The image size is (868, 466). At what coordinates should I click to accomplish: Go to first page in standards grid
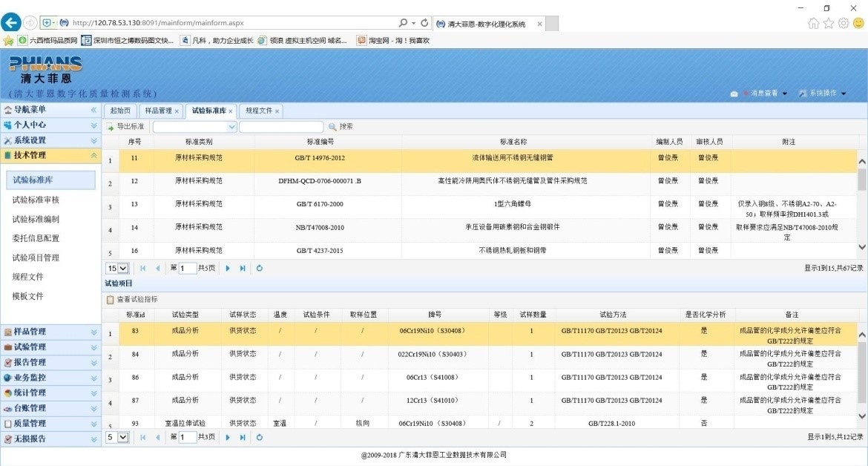[x=143, y=269]
